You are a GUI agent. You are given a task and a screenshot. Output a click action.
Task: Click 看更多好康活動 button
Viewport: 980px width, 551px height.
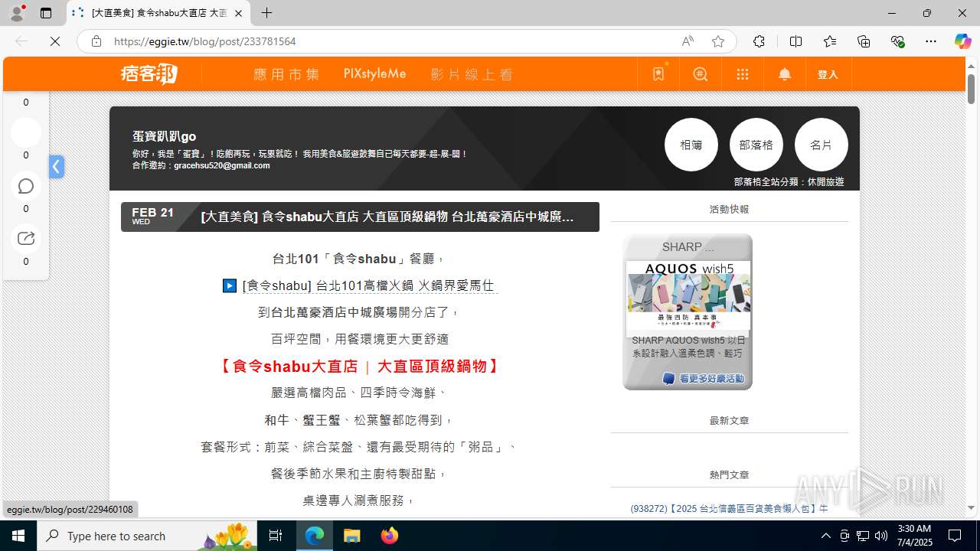pos(704,379)
